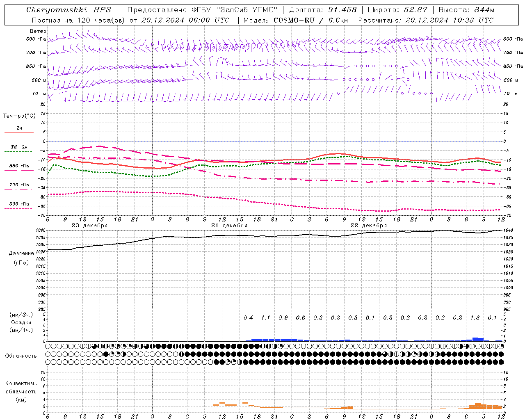The height and width of the screenshot is (420, 525).
Task: Click the text Прогноз на 120 часа(ов)
Action: pos(78,20)
